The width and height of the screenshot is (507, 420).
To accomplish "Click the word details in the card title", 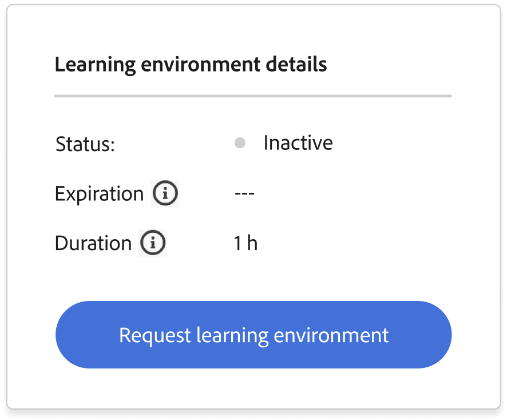I will (x=296, y=64).
